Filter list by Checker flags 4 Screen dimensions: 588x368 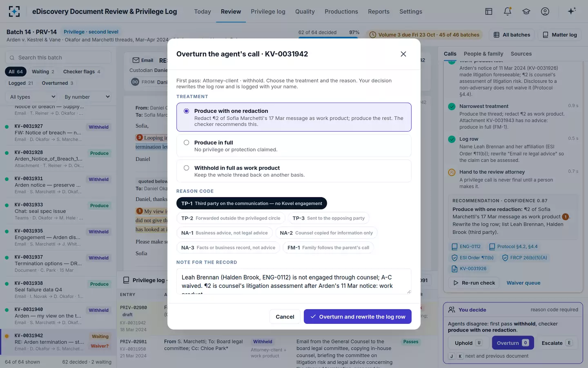[x=82, y=72]
